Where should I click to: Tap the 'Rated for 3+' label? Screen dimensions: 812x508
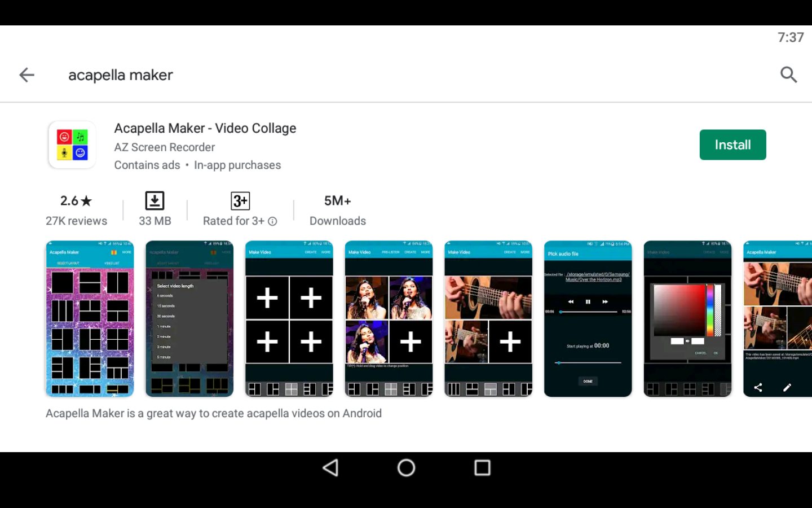[233, 221]
